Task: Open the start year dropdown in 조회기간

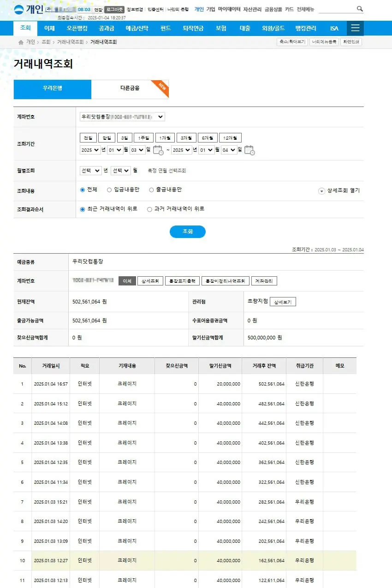Action: 90,150
